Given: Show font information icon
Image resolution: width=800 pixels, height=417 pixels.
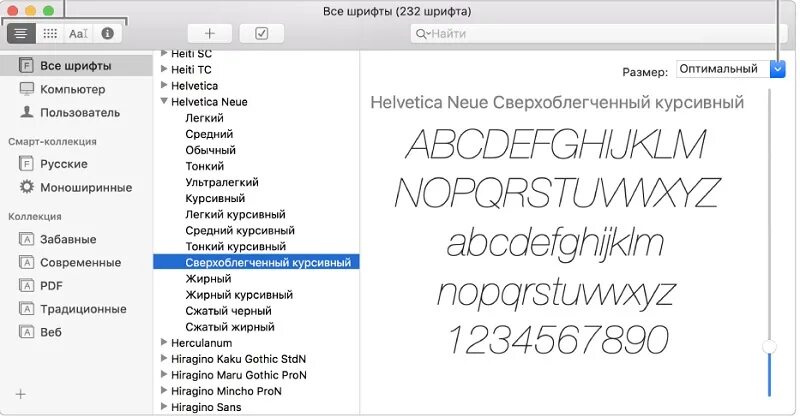Looking at the screenshot, I should point(107,34).
